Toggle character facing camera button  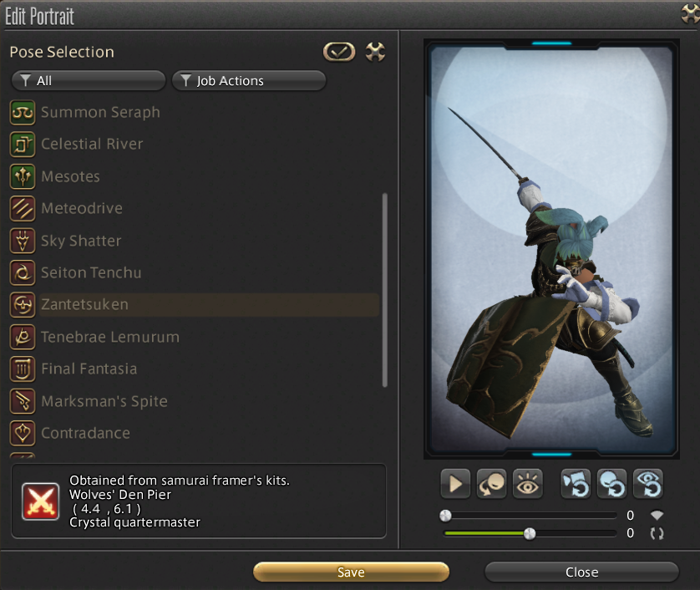(x=491, y=484)
